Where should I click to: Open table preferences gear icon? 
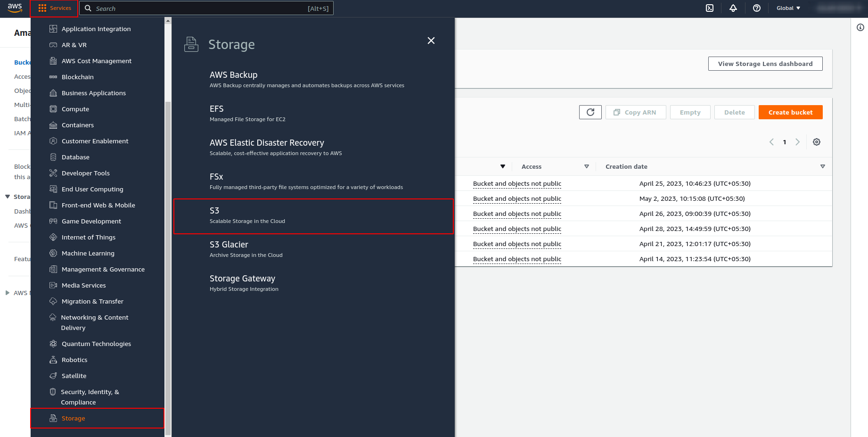point(817,142)
